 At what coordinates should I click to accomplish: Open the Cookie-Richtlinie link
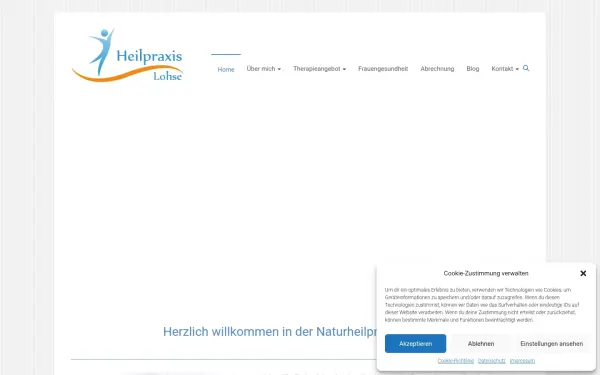tap(455, 361)
